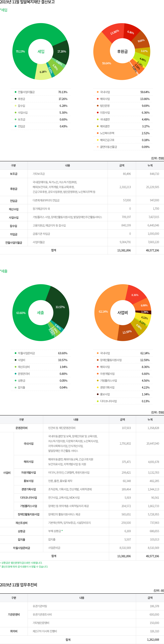Viewport: 164px width, 644px height.
Task: Click the 33.57% dark green 세출 chart segment
Action: (x=60, y=307)
